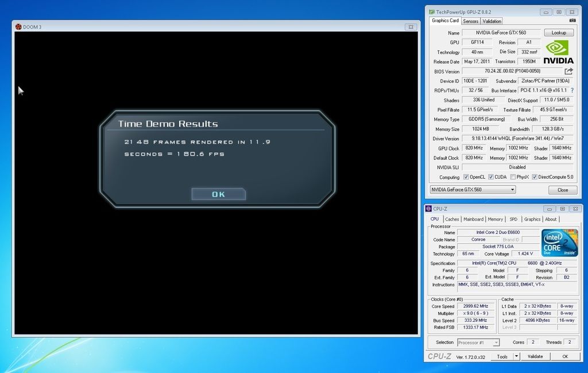588x373 pixels.
Task: Click the Bus Speed value 333.29 MHz
Action: coord(475,321)
